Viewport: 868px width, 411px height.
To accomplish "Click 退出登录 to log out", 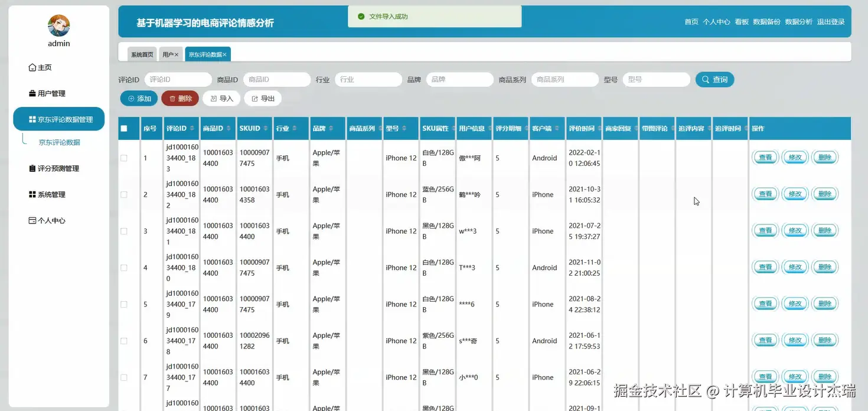I will [831, 22].
